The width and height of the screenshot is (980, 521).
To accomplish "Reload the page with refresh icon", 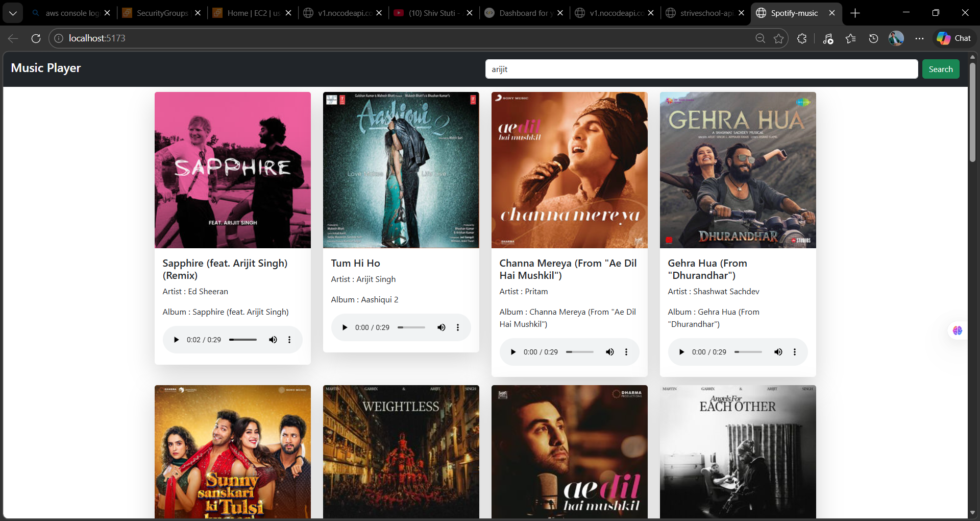I will pyautogui.click(x=35, y=38).
